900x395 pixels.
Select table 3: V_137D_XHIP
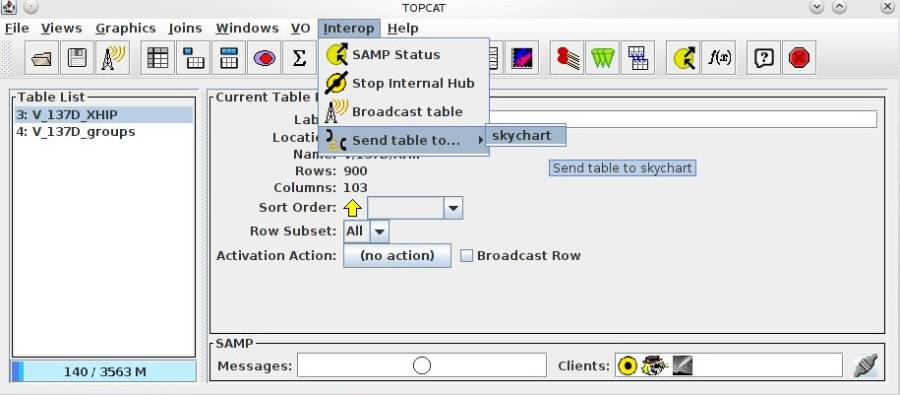[103, 114]
